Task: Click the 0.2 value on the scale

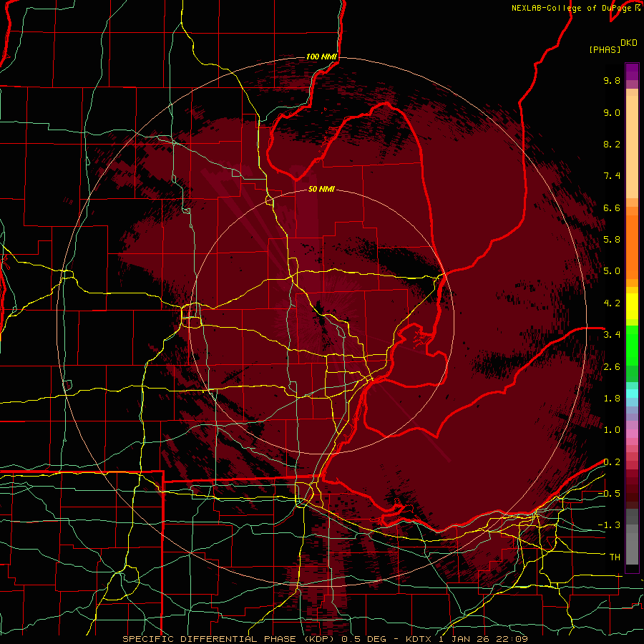Action: [x=612, y=462]
